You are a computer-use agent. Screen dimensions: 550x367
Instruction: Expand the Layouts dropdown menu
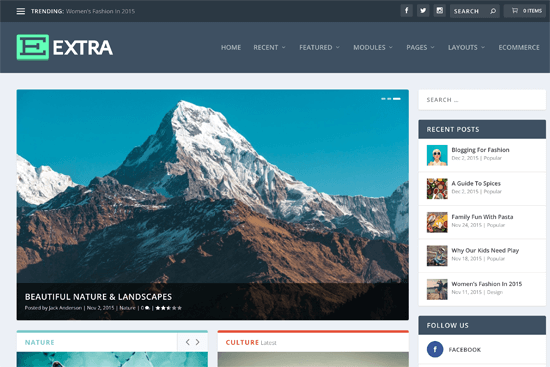click(466, 47)
